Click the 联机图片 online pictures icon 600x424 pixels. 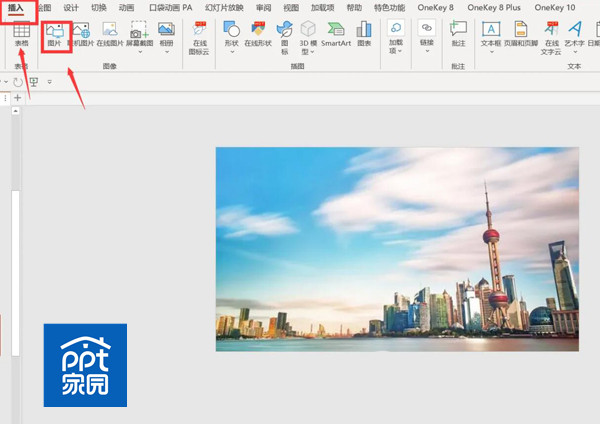tap(81, 30)
